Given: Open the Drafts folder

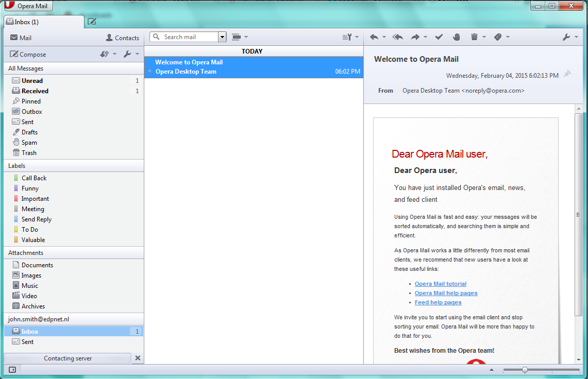Looking at the screenshot, I should pyautogui.click(x=74, y=132).
